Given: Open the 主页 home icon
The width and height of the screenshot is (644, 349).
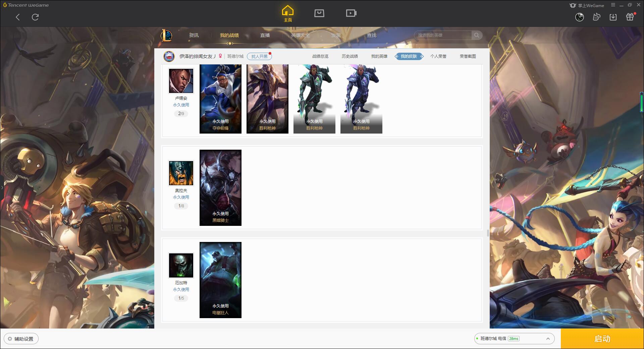Looking at the screenshot, I should 288,14.
